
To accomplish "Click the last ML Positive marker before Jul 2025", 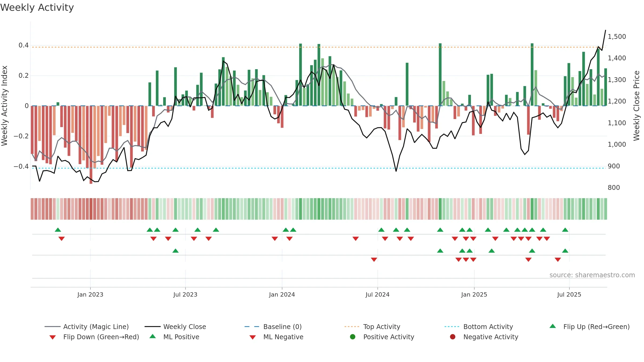I will pyautogui.click(x=565, y=251).
